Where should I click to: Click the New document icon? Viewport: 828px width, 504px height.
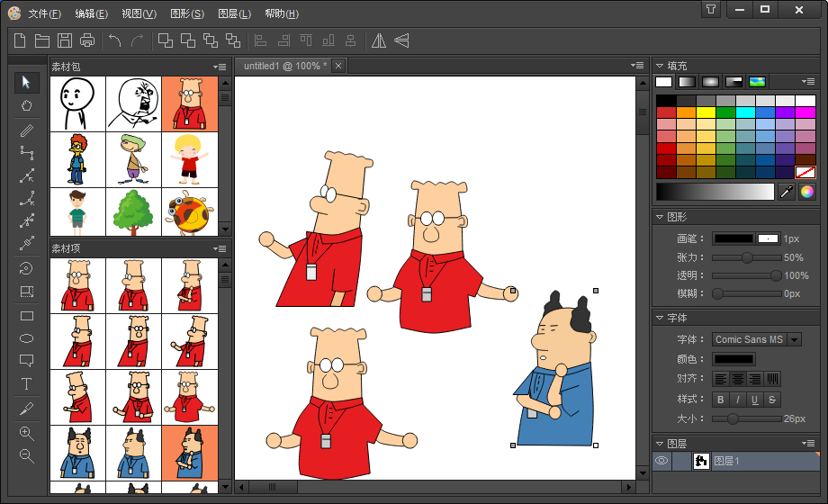click(x=20, y=40)
